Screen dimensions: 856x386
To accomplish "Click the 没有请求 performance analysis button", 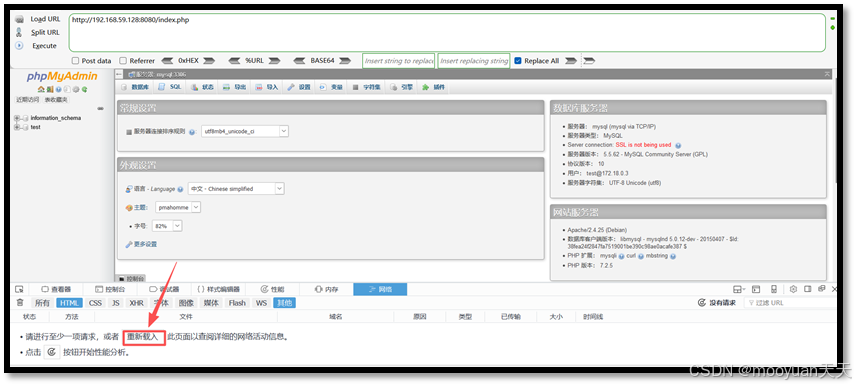I will [x=717, y=303].
